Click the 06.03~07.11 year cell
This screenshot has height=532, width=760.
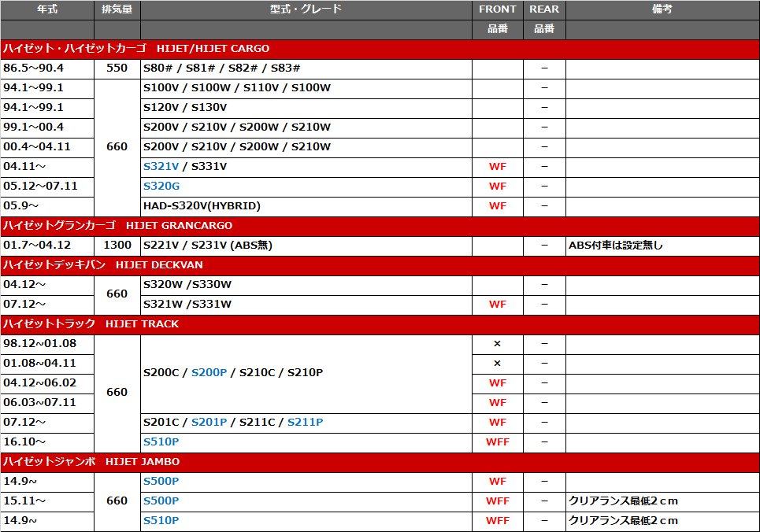[47, 403]
